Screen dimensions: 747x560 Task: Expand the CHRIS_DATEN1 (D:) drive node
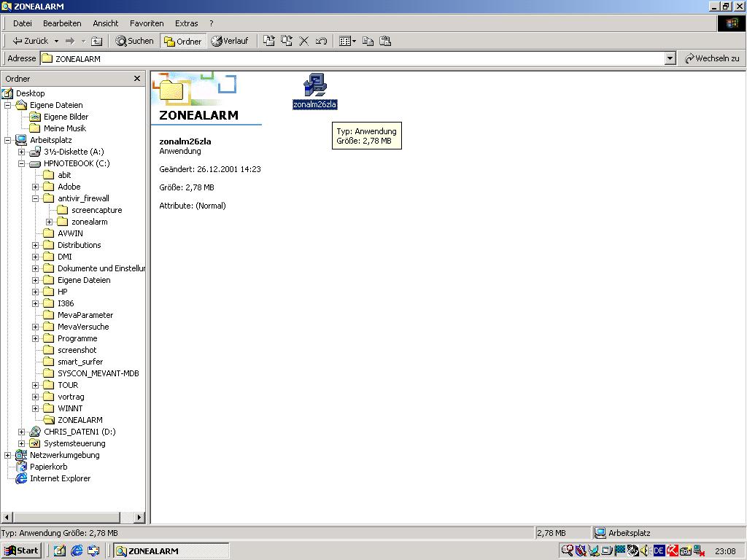[21, 432]
